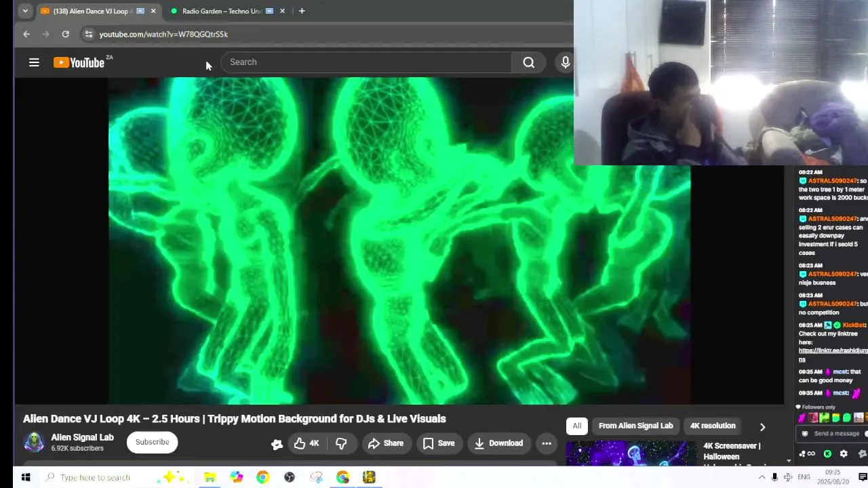Show hidden system tray icons
The width and height of the screenshot is (868, 488).
[x=762, y=477]
